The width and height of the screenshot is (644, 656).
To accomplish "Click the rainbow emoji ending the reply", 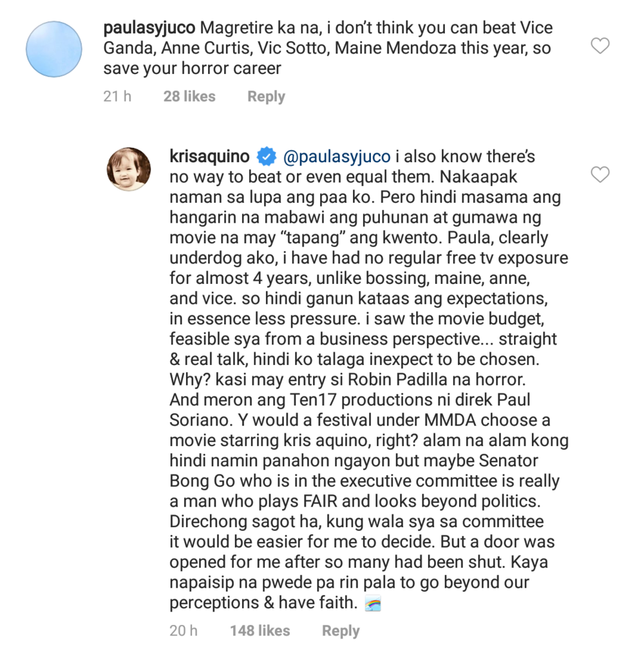I will (x=373, y=604).
